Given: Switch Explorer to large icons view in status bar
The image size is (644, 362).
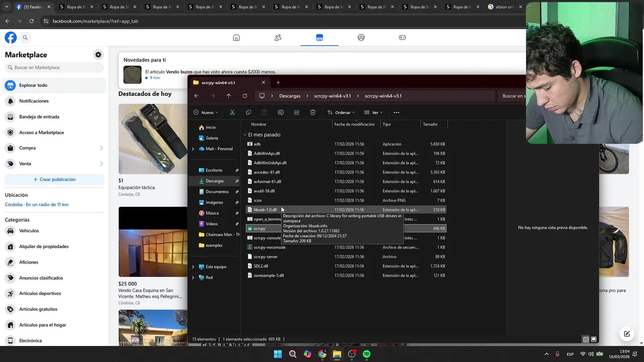Looking at the screenshot, I should coord(594,339).
